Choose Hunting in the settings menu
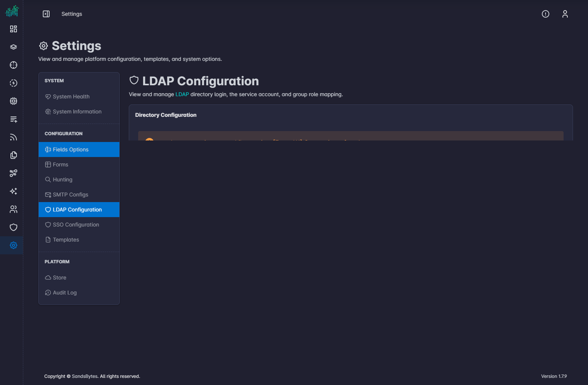The height and width of the screenshot is (385, 588). [x=79, y=180]
